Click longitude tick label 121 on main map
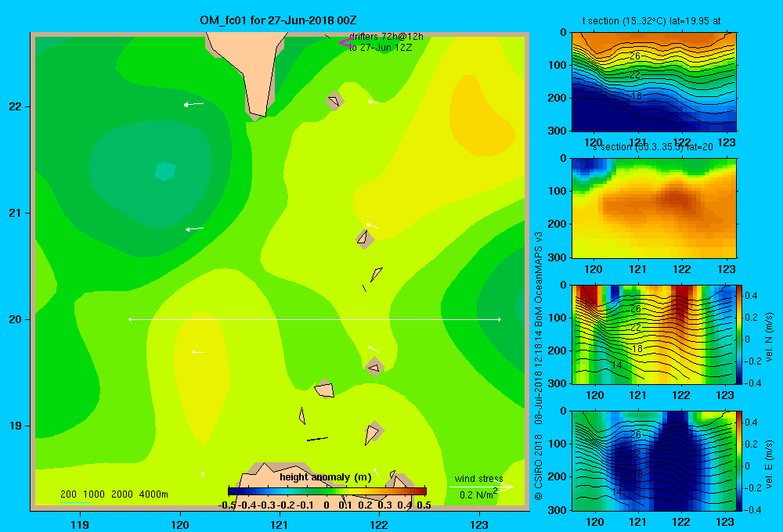783x532 pixels. point(280,525)
